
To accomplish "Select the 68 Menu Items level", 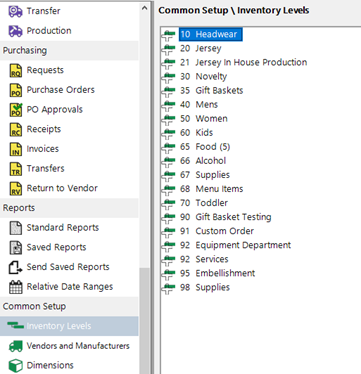I will point(212,189).
